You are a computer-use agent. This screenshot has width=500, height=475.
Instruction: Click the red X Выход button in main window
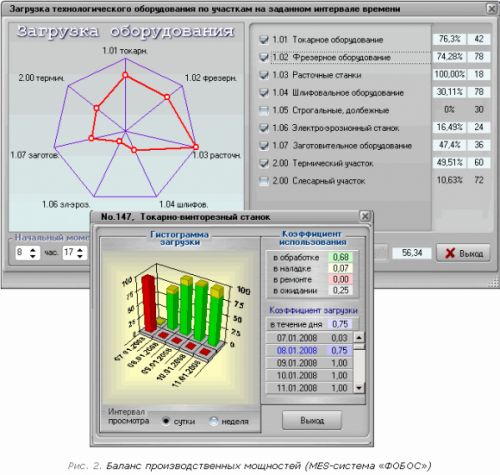(464, 253)
